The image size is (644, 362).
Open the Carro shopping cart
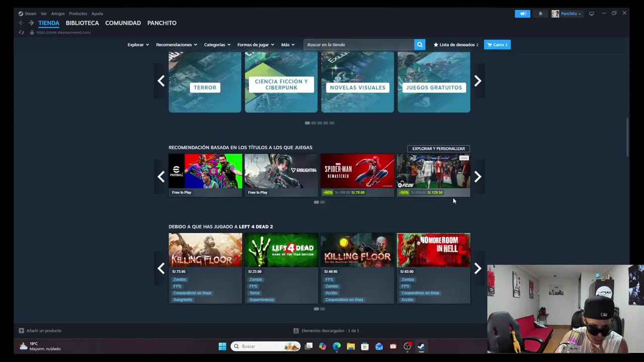coord(497,45)
